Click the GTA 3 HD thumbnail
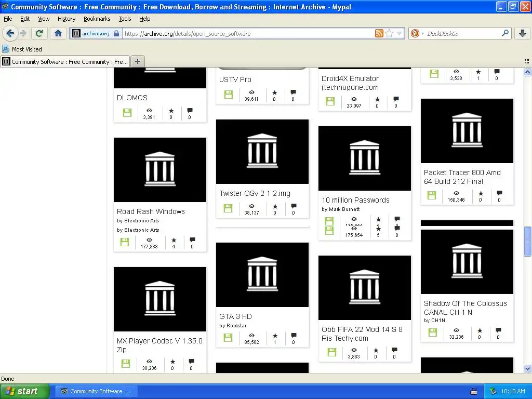The image size is (532, 399). click(x=262, y=275)
